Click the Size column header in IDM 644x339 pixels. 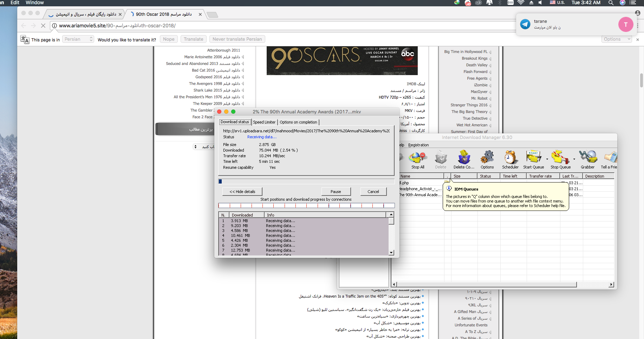click(x=463, y=176)
